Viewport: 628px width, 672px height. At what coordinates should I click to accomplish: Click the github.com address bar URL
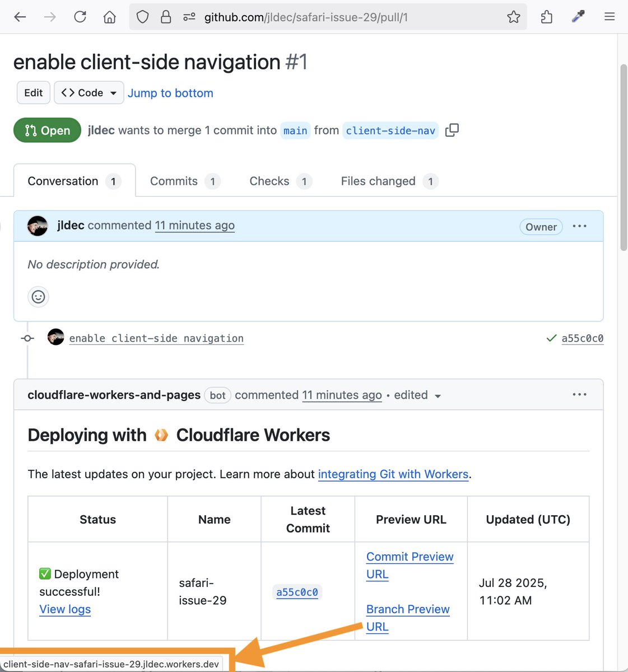pyautogui.click(x=306, y=17)
